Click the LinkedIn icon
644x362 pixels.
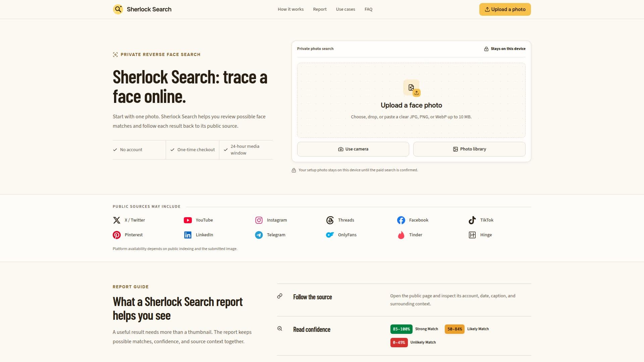point(188,235)
